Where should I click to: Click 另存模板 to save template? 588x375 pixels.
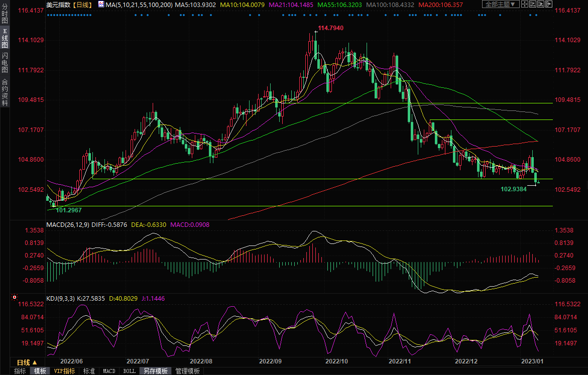156,371
